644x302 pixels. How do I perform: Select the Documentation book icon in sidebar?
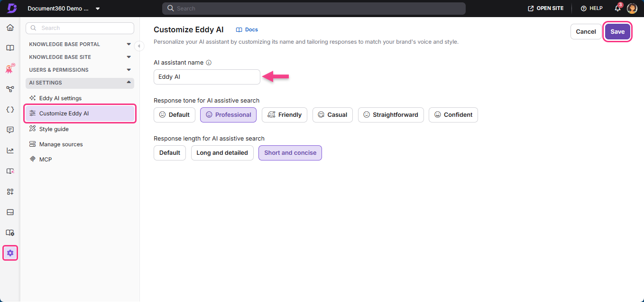pos(10,47)
